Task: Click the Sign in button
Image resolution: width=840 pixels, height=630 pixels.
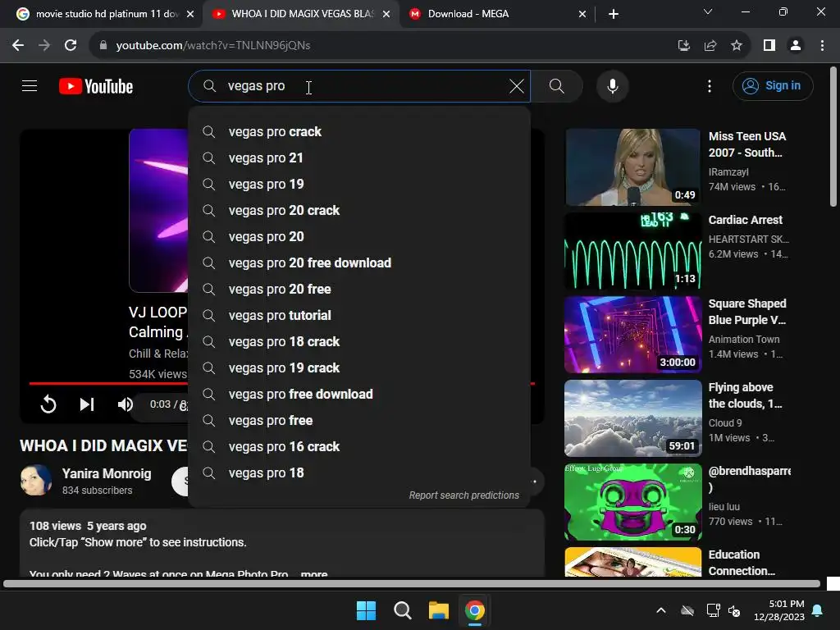Action: [773, 85]
